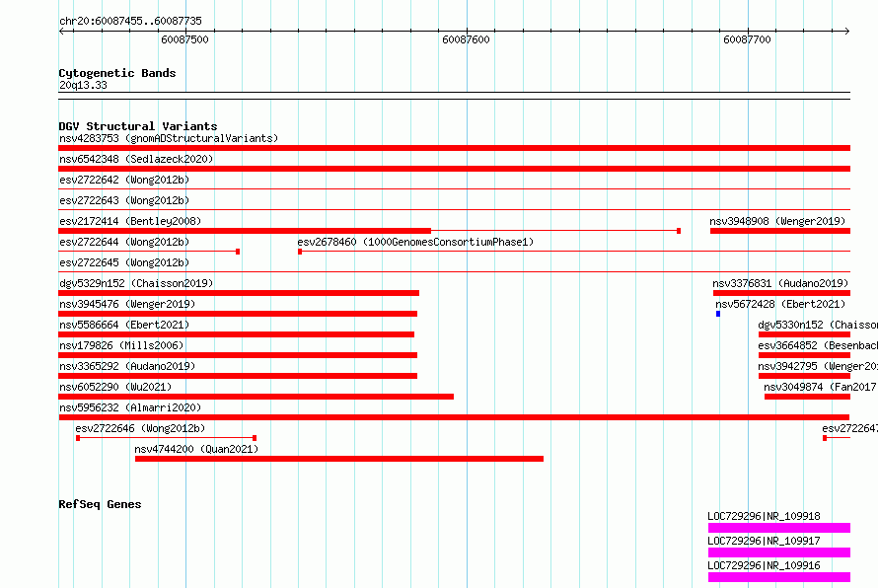Click the nsv4283753 gnomADStructuralVariants variant label
This screenshot has height=588, width=878.
(x=169, y=138)
